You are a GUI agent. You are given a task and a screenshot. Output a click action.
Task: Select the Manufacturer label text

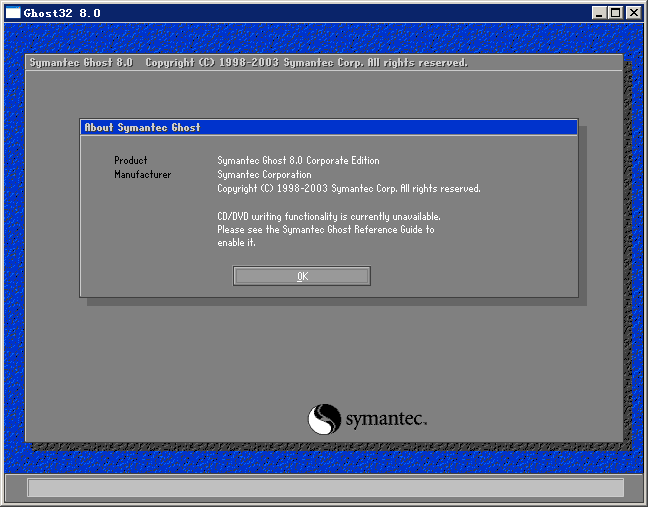(x=143, y=174)
